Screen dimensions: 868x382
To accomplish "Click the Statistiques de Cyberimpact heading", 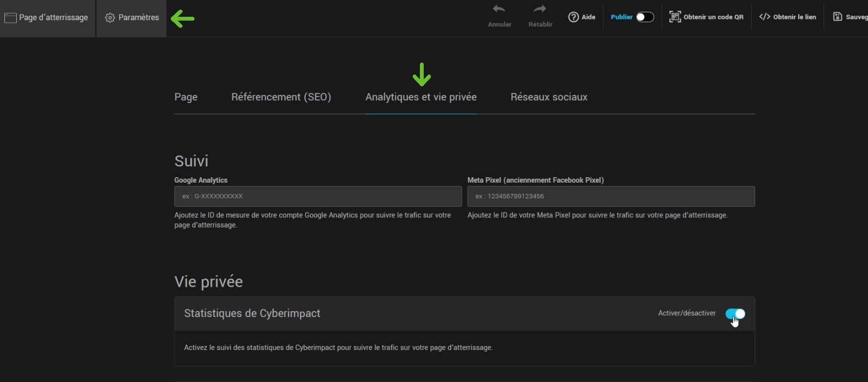I will point(252,313).
